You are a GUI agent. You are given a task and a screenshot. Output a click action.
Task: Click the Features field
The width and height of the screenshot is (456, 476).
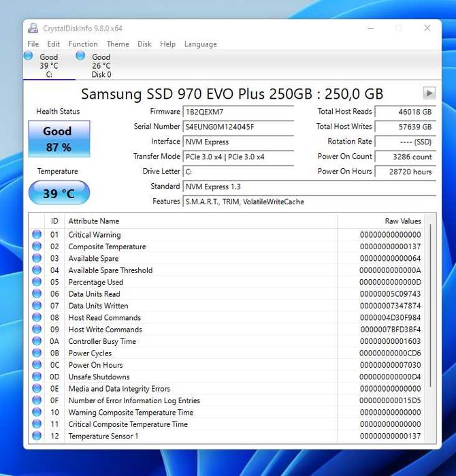pos(310,202)
